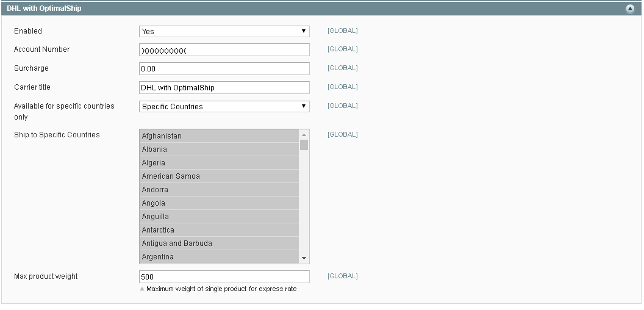Screen dimensions: 644x310
Task: Click the Account Number label
Action: tap(42, 49)
